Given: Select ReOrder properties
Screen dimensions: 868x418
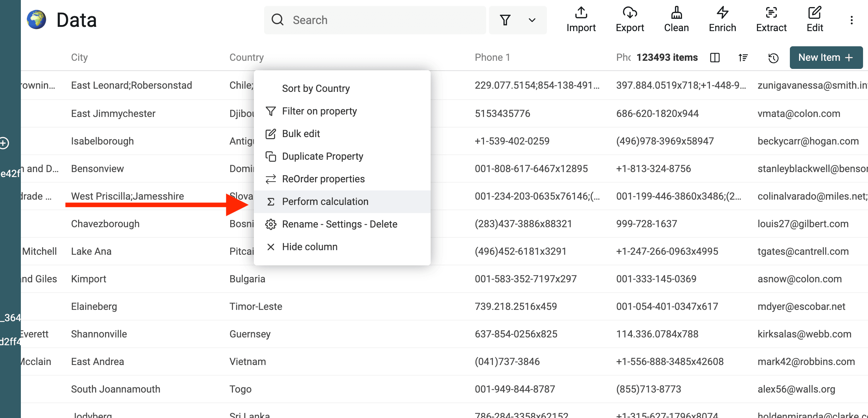Looking at the screenshot, I should click(342, 179).
